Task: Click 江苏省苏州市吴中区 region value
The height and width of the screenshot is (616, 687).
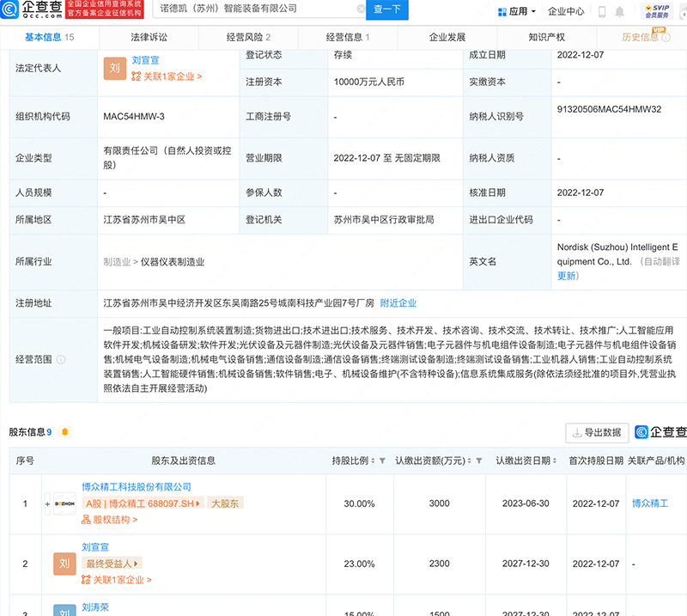Action: click(144, 220)
